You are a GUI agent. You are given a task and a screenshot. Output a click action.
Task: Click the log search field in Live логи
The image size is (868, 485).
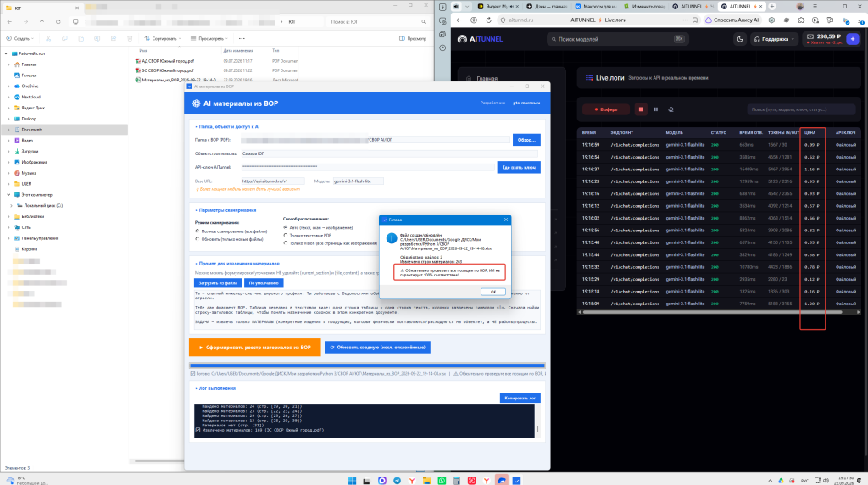(800, 109)
